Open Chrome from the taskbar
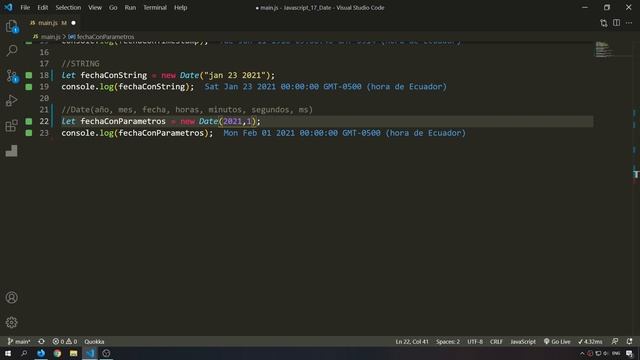The height and width of the screenshot is (360, 640). pyautogui.click(x=57, y=353)
